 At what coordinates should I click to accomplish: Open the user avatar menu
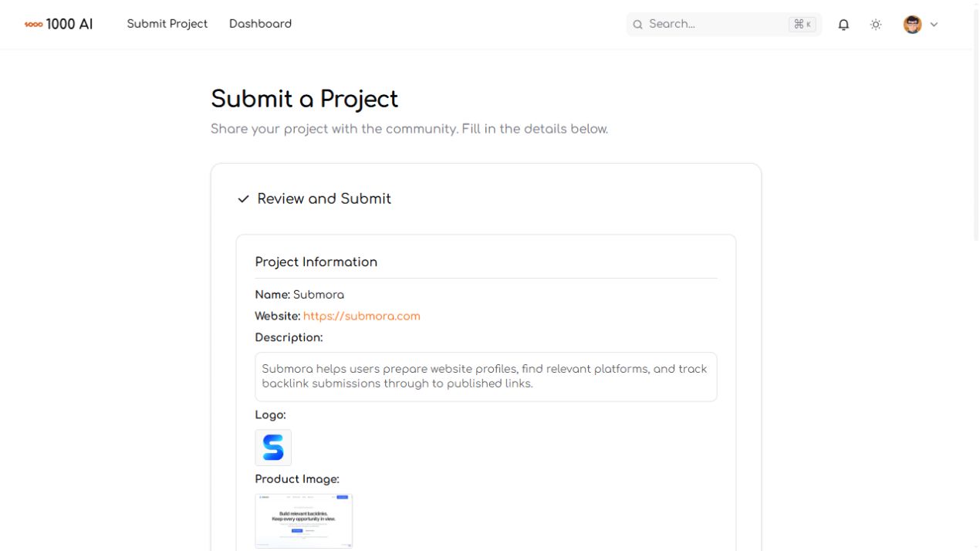point(912,25)
